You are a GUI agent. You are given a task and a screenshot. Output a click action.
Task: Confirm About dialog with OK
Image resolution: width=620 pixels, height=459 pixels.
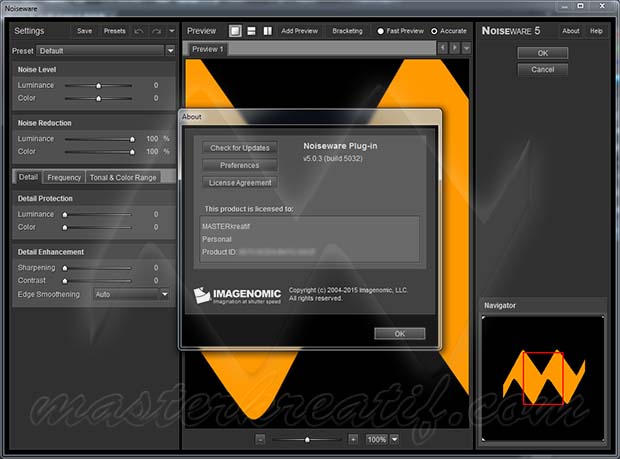point(400,334)
